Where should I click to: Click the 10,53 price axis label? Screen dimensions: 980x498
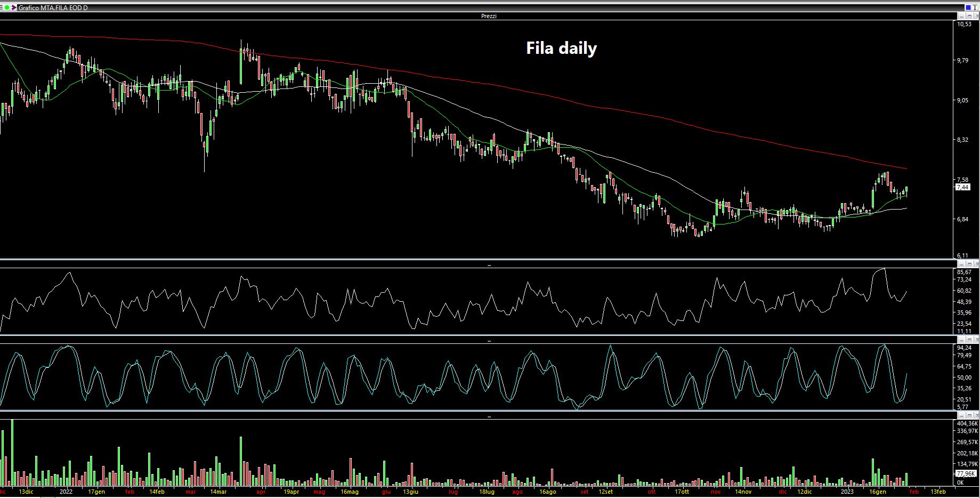[x=964, y=25]
